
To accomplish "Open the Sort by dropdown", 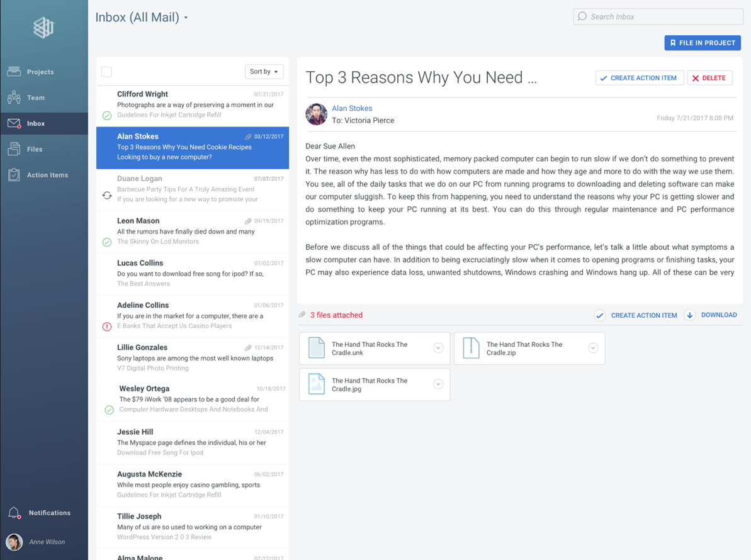I will click(264, 72).
